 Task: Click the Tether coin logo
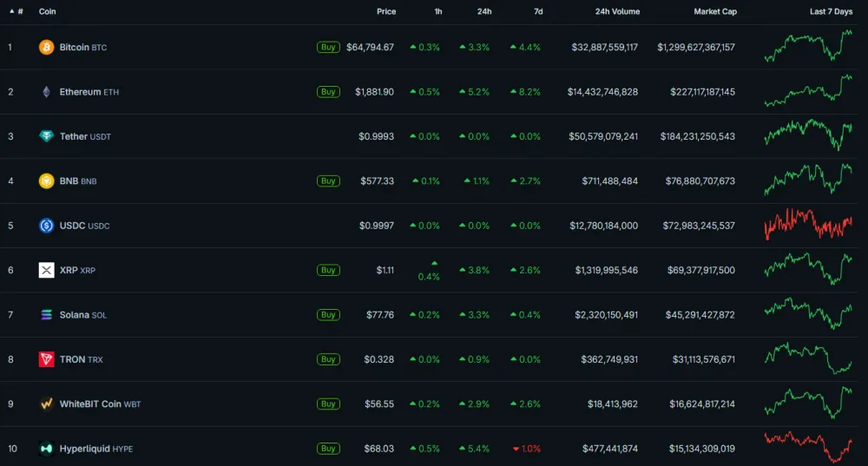coord(47,136)
